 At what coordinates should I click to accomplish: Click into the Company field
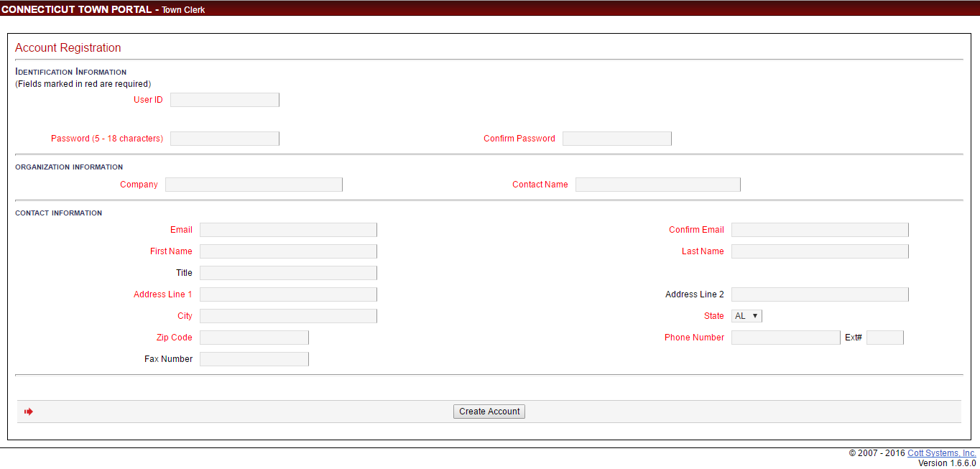[x=254, y=185]
